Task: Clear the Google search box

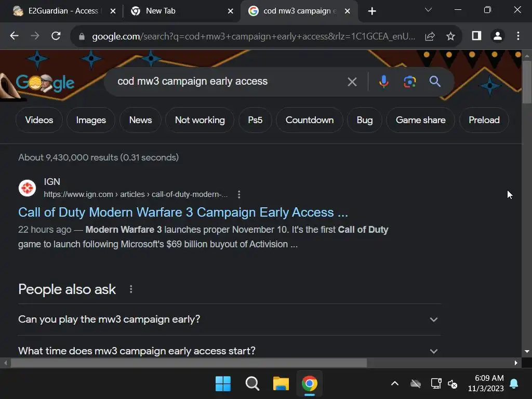Action: 352,82
